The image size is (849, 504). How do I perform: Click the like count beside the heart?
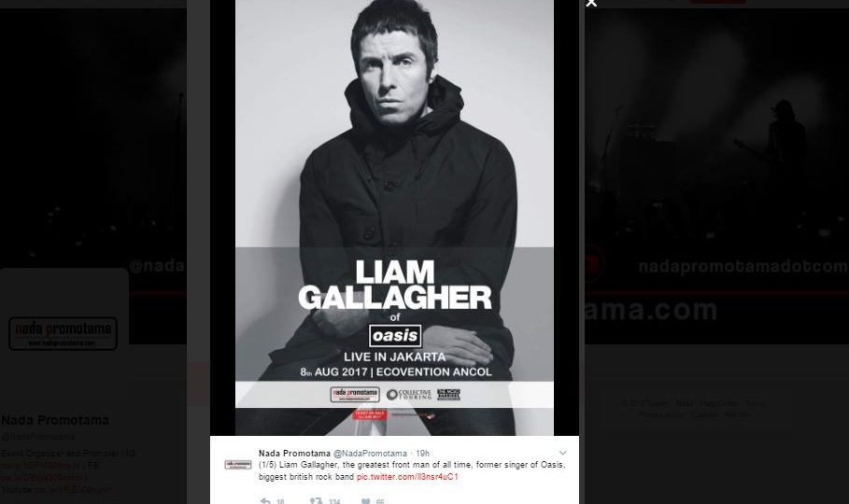[380, 501]
